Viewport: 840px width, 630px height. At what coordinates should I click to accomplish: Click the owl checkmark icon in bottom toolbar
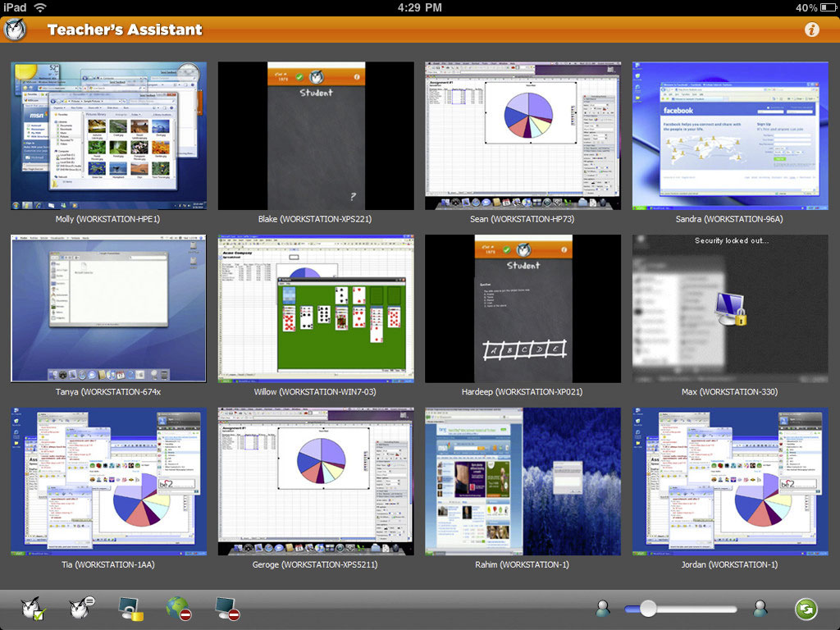click(34, 609)
